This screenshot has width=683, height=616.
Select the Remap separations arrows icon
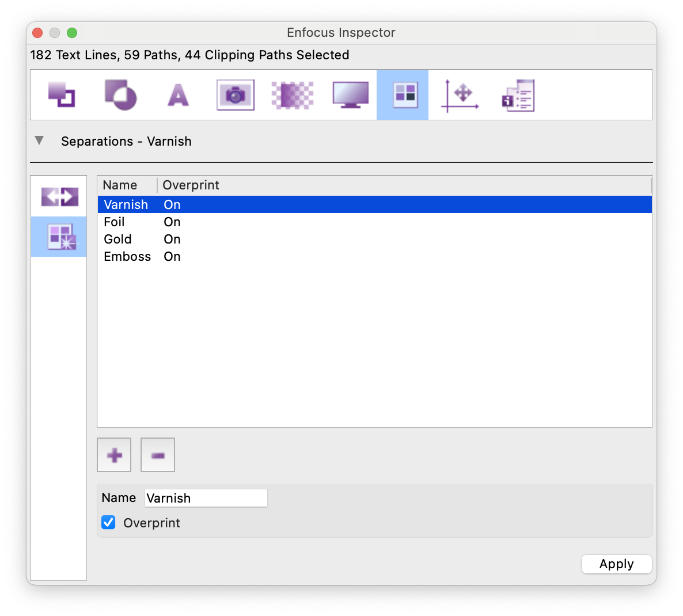(x=60, y=197)
